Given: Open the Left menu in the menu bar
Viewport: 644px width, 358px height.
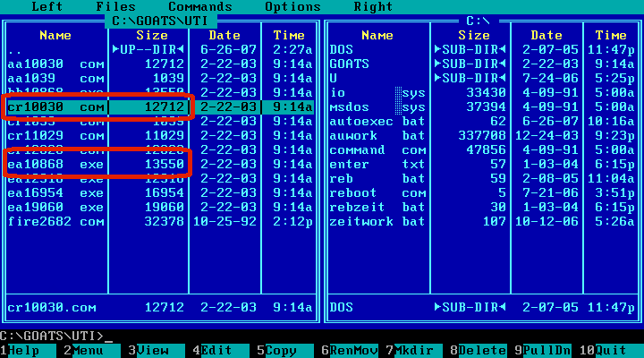Looking at the screenshot, I should (47, 6).
